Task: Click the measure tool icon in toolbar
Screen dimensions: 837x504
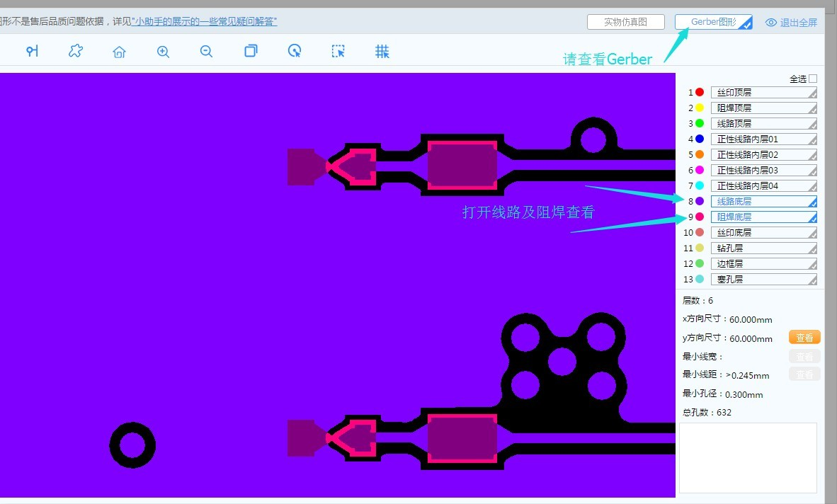Action: pos(33,51)
